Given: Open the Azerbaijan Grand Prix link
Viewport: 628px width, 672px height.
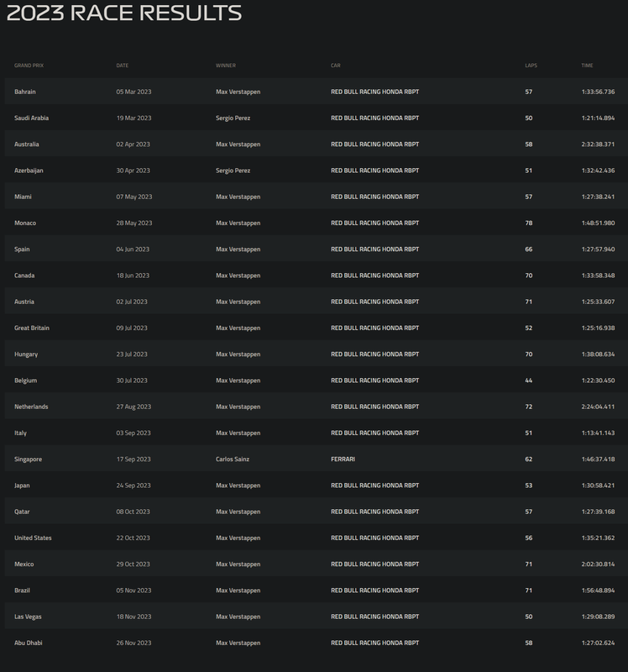Looking at the screenshot, I should [29, 171].
